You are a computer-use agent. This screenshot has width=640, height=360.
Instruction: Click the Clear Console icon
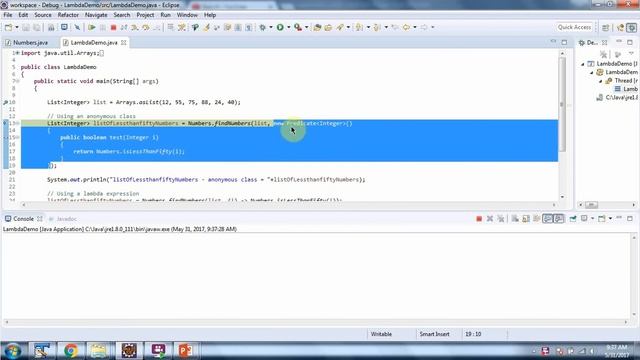pyautogui.click(x=515, y=219)
